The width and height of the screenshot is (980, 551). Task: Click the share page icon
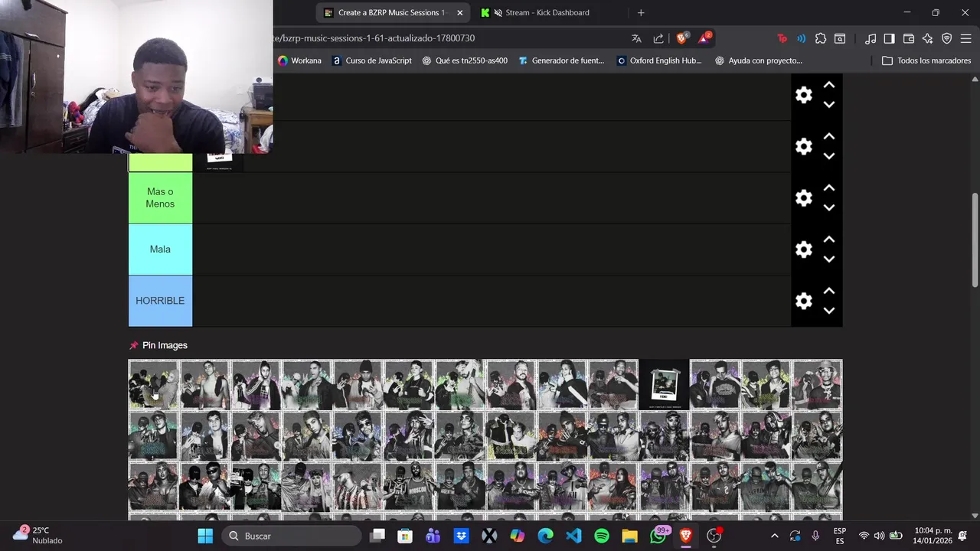pyautogui.click(x=658, y=38)
